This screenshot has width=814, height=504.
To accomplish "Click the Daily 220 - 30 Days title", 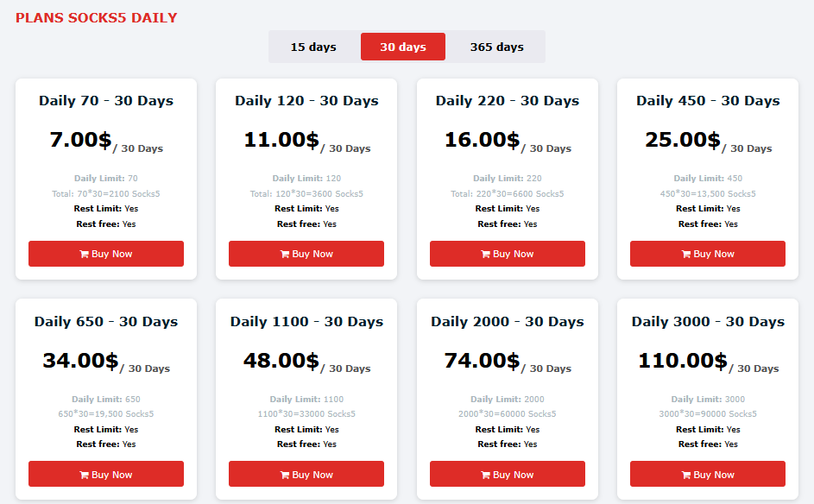I will click(507, 101).
